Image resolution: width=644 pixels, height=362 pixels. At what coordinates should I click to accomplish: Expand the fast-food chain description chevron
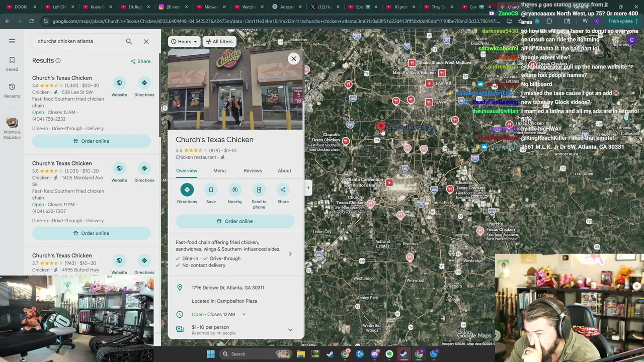[x=290, y=253]
